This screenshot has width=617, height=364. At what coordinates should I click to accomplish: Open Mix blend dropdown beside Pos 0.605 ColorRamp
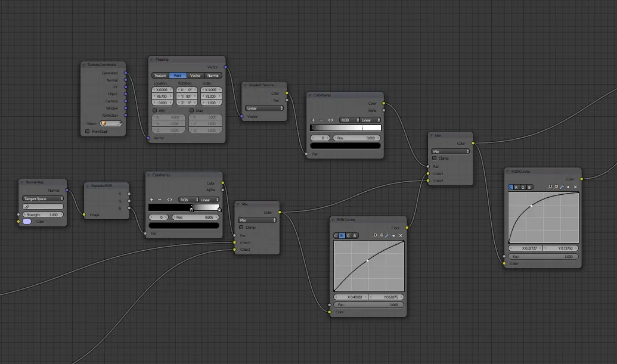pos(257,220)
